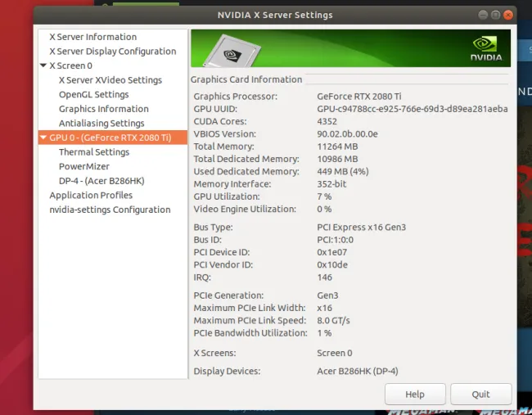Viewport: 532px width, 415px height.
Task: Open X Server Information page
Action: pyautogui.click(x=92, y=37)
